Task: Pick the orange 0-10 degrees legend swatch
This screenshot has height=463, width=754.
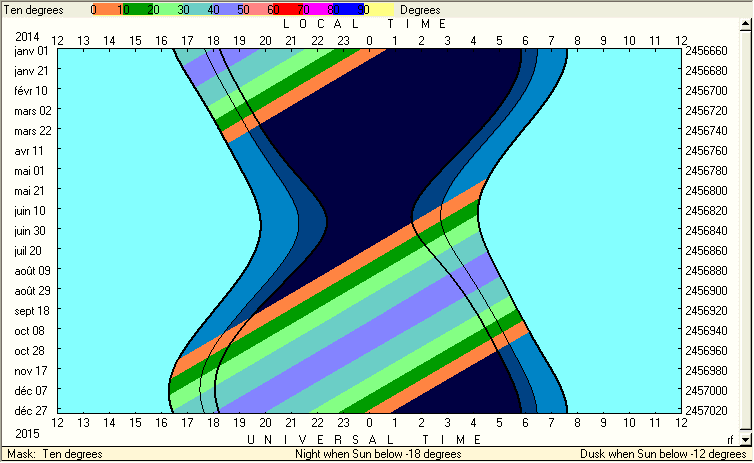Action: coord(107,10)
